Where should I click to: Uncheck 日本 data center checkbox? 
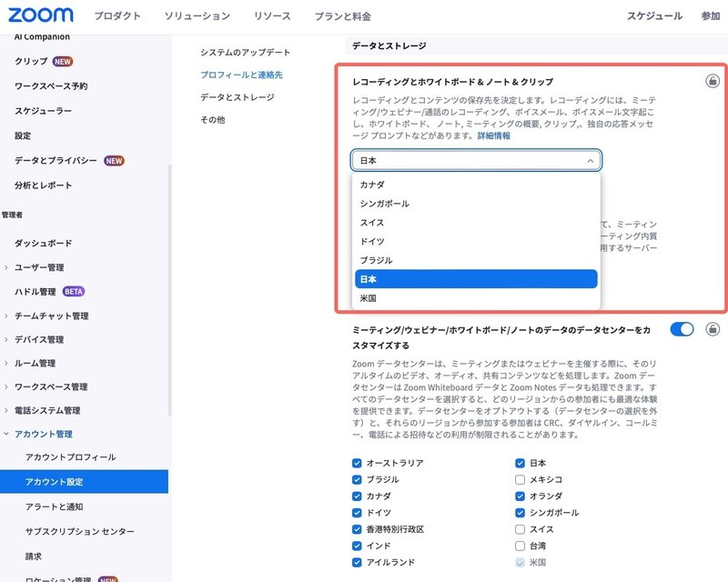pos(520,463)
